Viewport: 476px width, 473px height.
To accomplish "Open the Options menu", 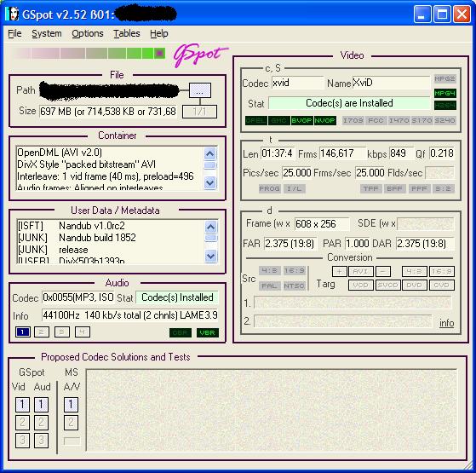I will click(88, 33).
